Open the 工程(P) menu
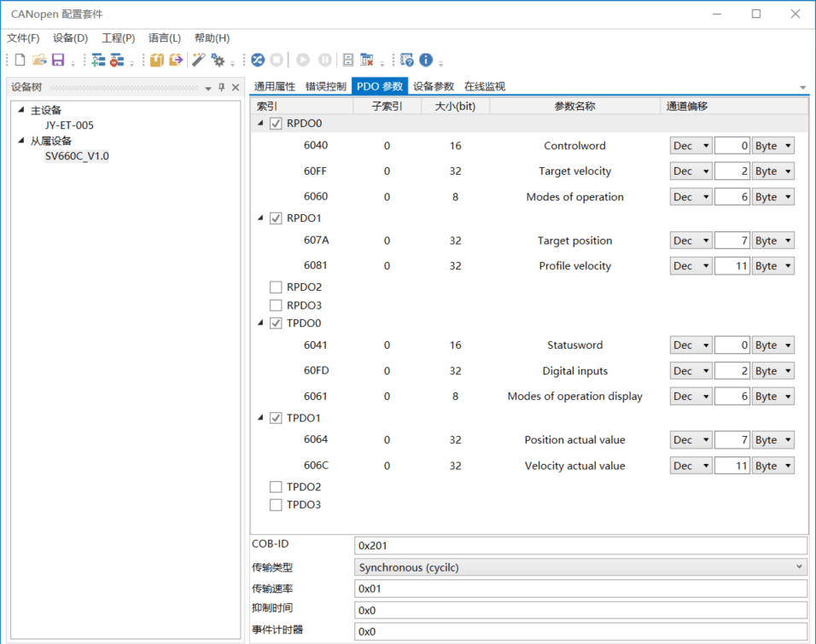 coord(118,38)
